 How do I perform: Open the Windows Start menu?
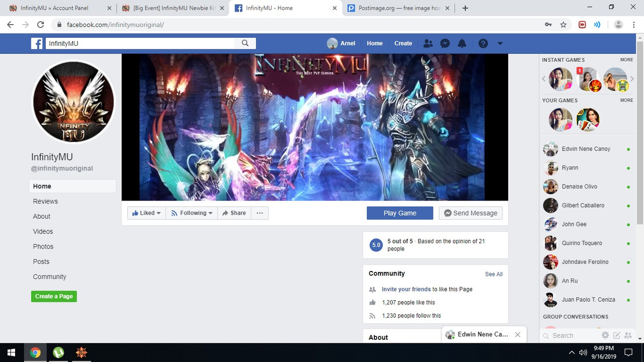[11, 352]
